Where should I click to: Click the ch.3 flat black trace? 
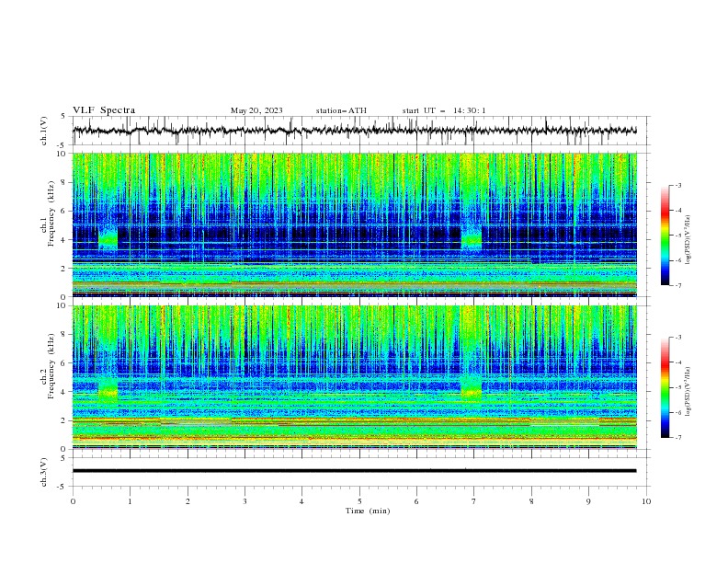(354, 471)
